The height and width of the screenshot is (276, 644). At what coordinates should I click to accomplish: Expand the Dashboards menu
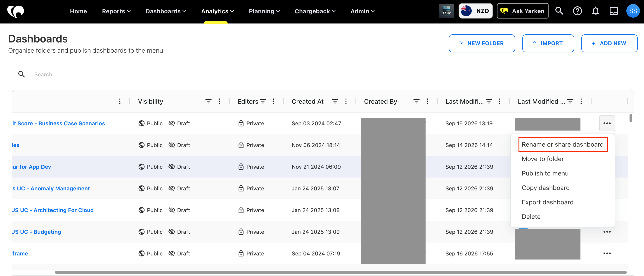coord(166,11)
